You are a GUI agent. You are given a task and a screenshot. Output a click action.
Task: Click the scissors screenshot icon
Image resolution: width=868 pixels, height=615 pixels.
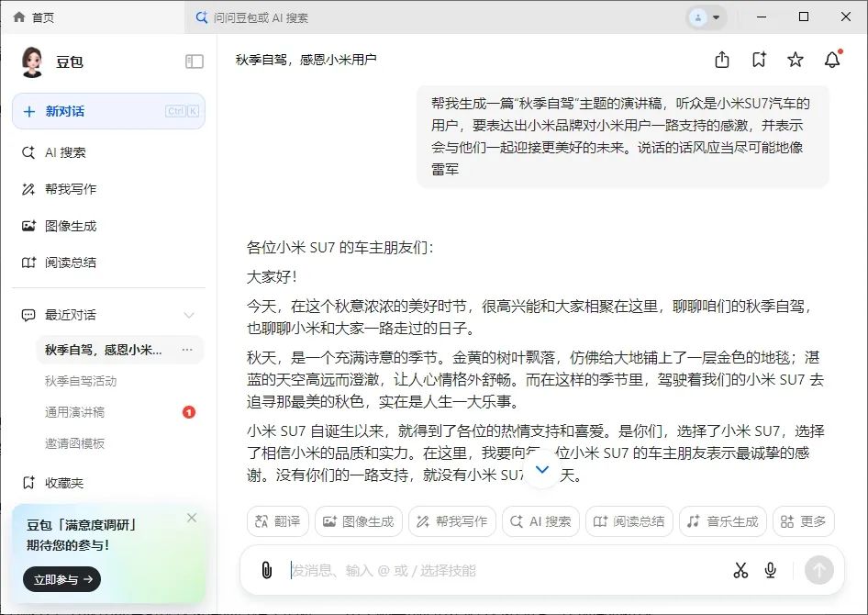[740, 570]
